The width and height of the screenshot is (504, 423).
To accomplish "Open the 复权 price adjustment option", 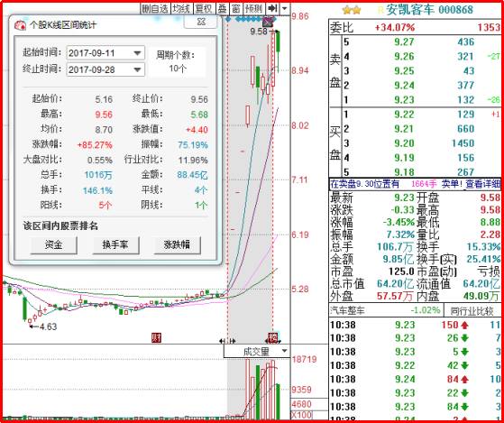I will 204,9.
